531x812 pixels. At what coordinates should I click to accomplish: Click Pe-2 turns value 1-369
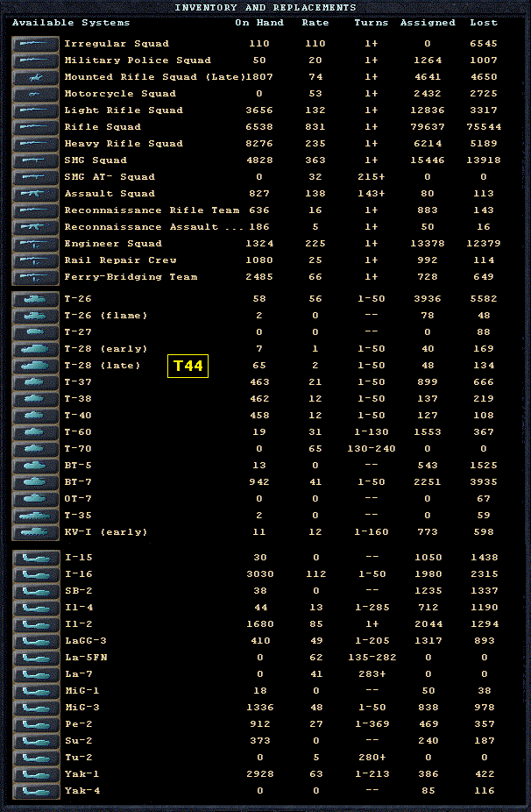372,724
